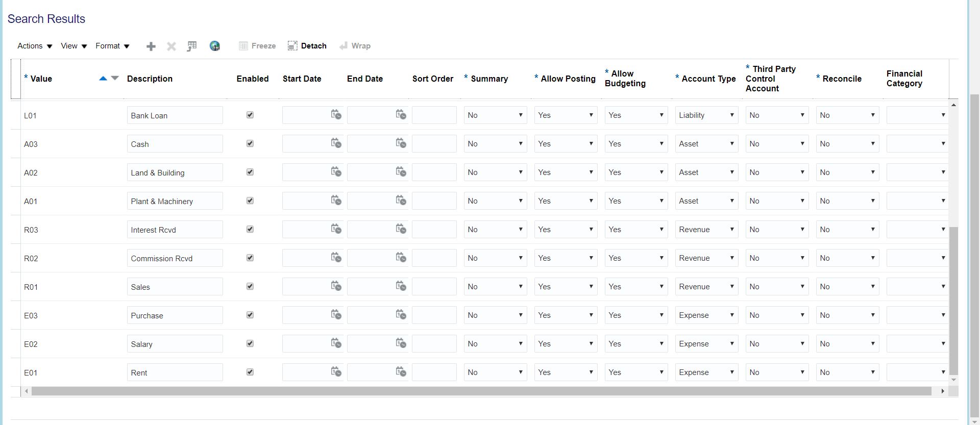Click the plus icon to add row

click(151, 46)
